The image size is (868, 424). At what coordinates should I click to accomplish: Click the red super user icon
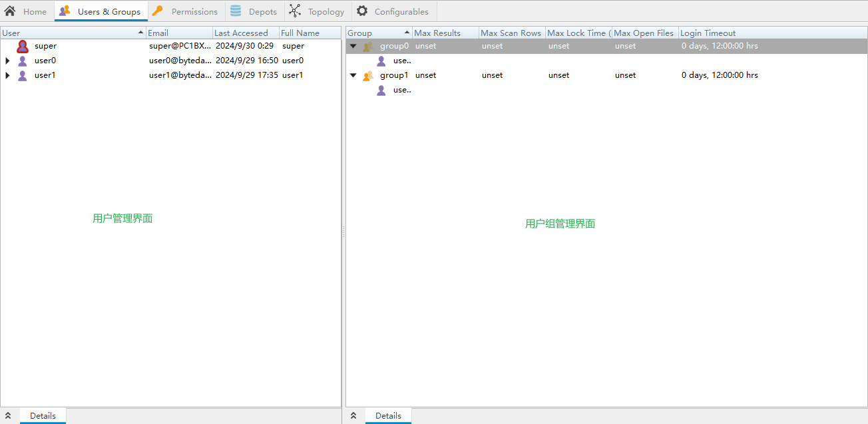click(23, 46)
